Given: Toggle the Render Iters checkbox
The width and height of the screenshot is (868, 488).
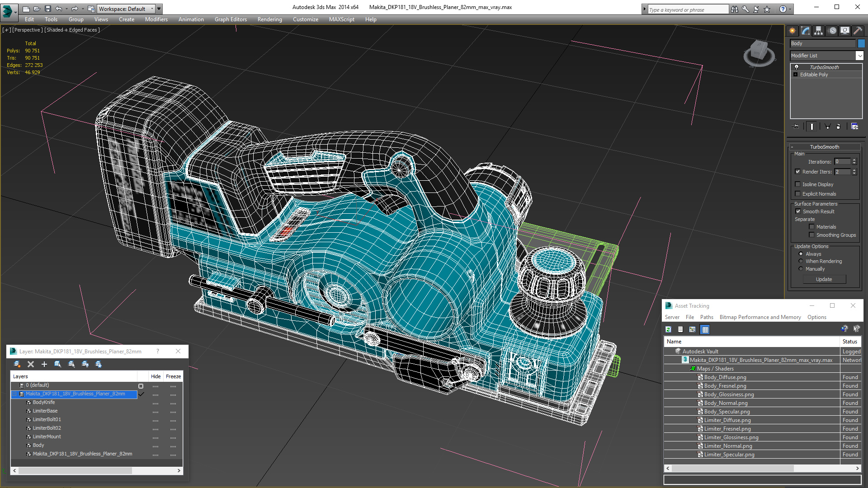Looking at the screenshot, I should [x=798, y=172].
